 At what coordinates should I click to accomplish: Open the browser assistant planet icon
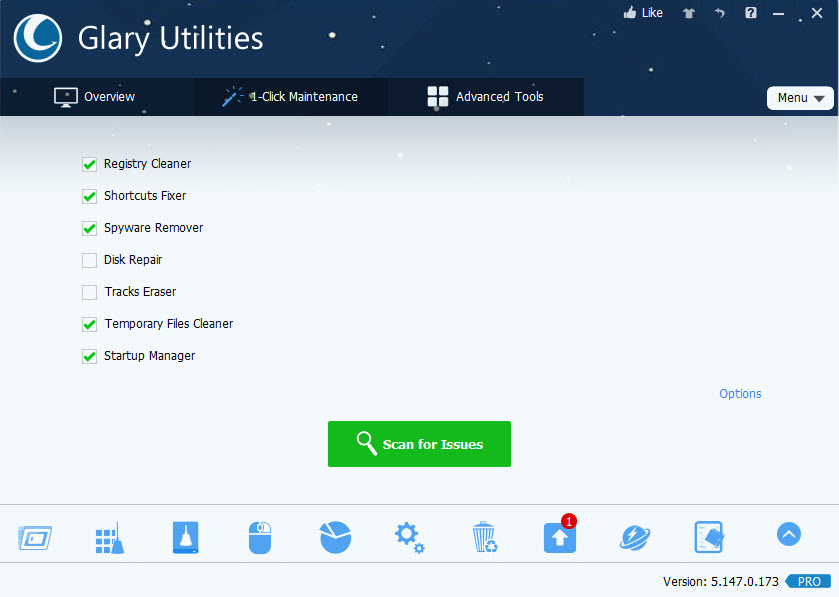[x=635, y=538]
